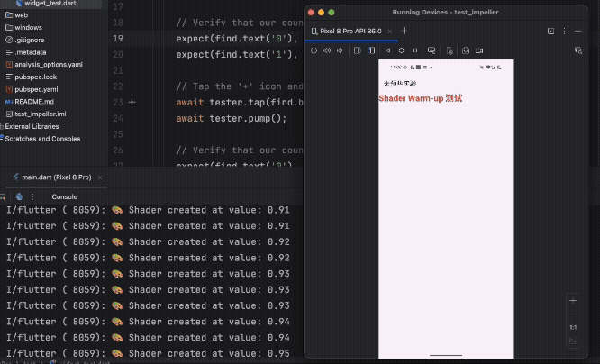This screenshot has width=600, height=364.
Task: Hide the Running Devices tool window
Action: (x=578, y=31)
